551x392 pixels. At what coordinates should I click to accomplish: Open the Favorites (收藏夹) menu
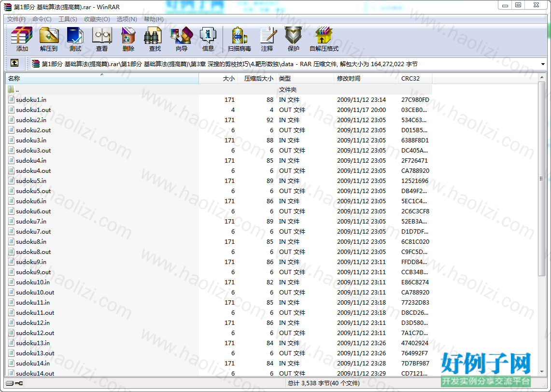click(97, 19)
